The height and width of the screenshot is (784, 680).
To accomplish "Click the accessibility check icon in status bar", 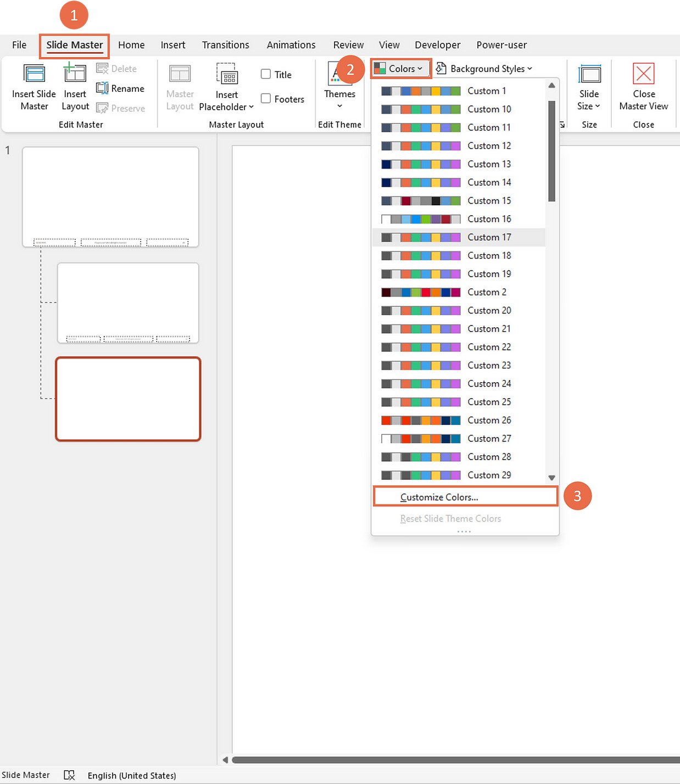I will [69, 775].
